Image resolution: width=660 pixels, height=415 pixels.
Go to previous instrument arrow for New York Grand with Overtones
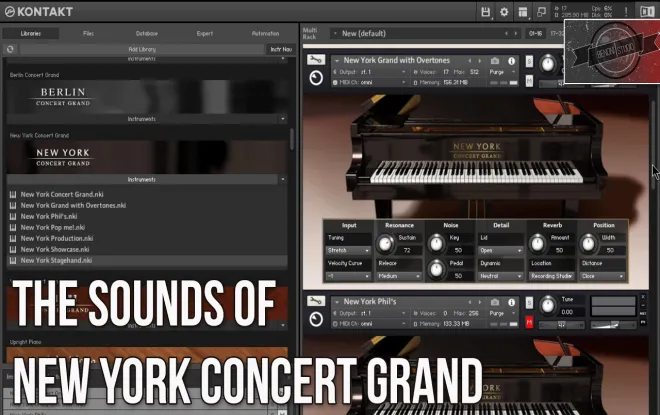coord(470,61)
